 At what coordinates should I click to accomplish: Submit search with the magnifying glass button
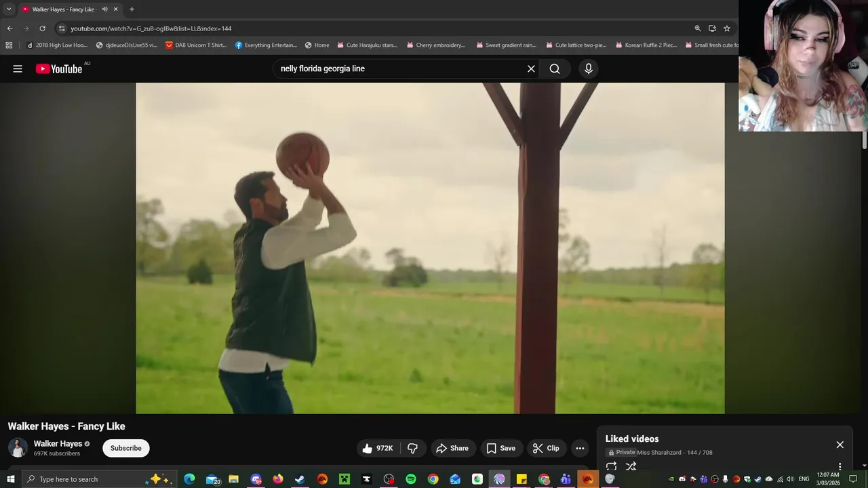[x=555, y=68]
